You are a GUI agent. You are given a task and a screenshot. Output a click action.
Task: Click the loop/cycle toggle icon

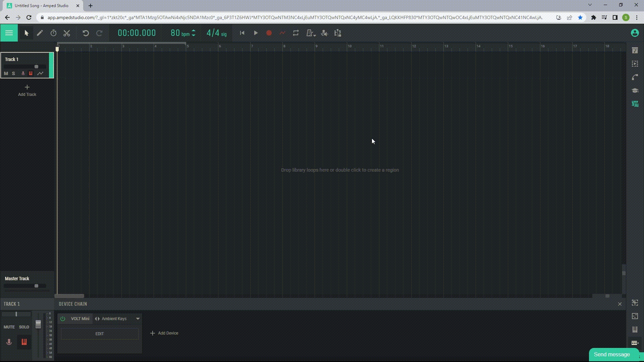point(296,33)
